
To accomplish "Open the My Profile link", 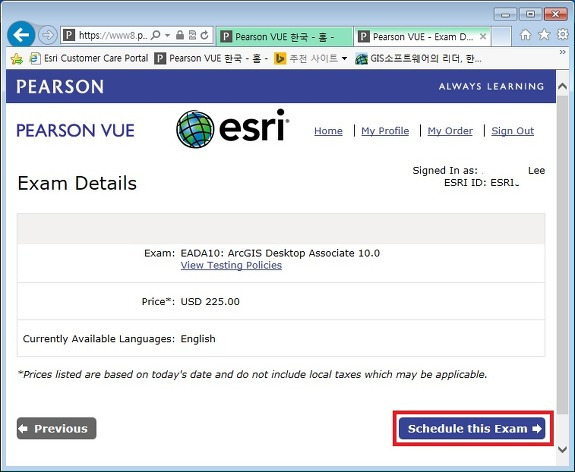I will pyautogui.click(x=385, y=131).
